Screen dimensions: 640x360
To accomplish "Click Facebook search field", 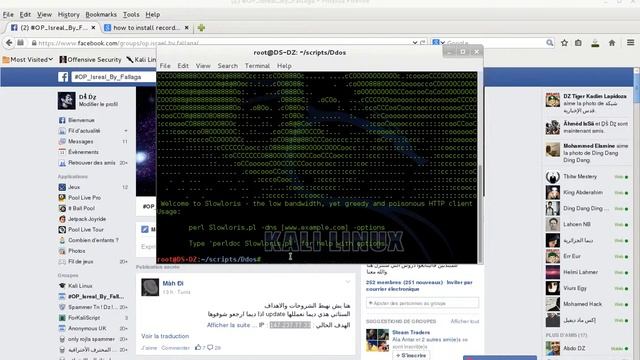I will click(113, 77).
